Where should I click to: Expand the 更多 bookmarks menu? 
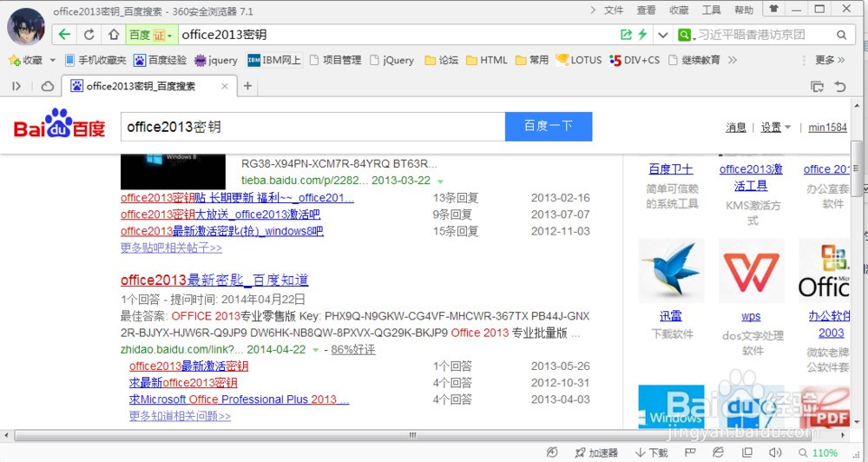point(830,60)
